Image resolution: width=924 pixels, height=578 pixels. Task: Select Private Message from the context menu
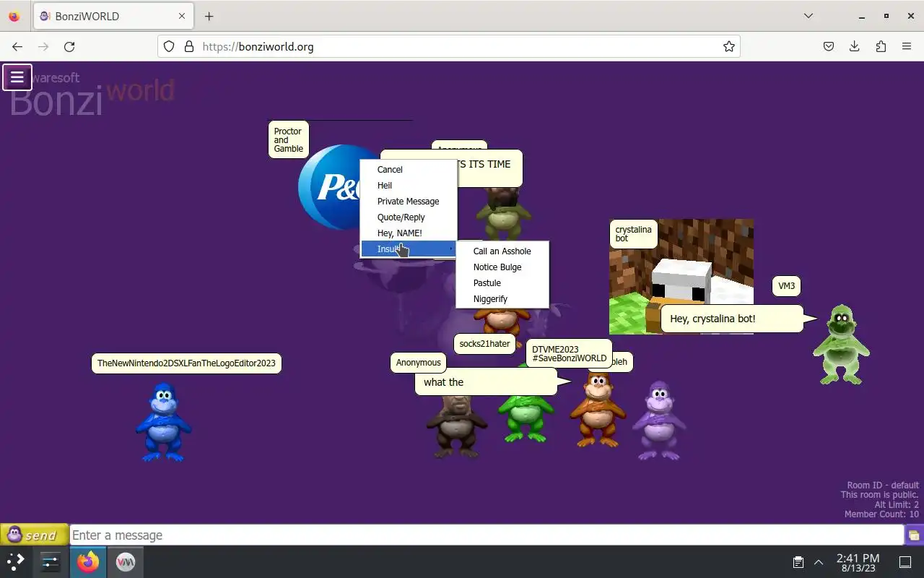coord(409,201)
